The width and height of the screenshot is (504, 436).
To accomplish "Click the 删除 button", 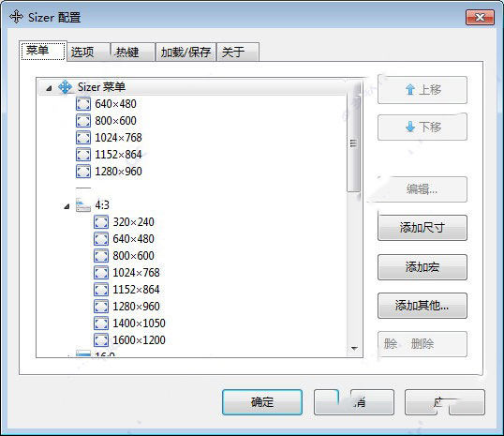I will pyautogui.click(x=422, y=344).
